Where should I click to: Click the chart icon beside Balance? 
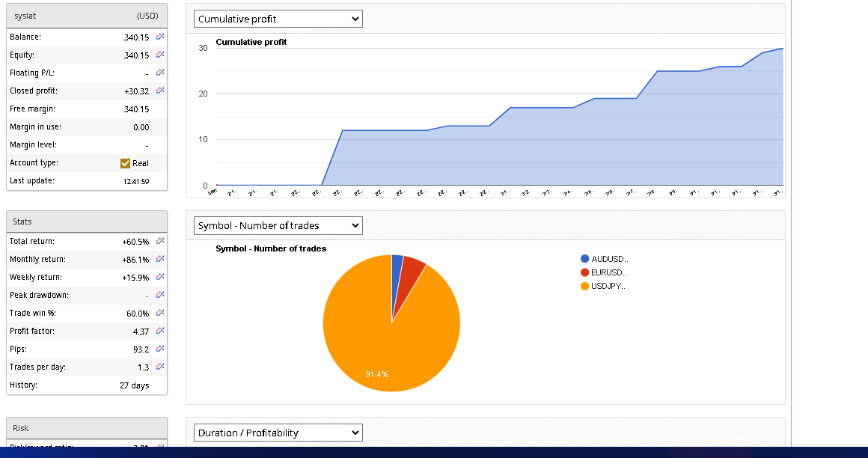pyautogui.click(x=159, y=37)
